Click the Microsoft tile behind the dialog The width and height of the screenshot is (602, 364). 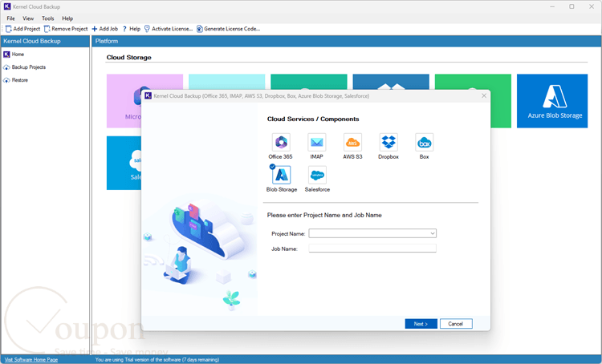pyautogui.click(x=124, y=101)
